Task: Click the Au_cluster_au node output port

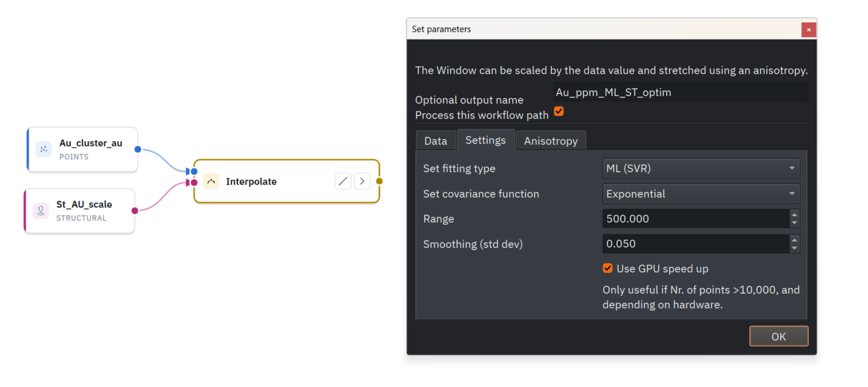Action: (x=138, y=149)
